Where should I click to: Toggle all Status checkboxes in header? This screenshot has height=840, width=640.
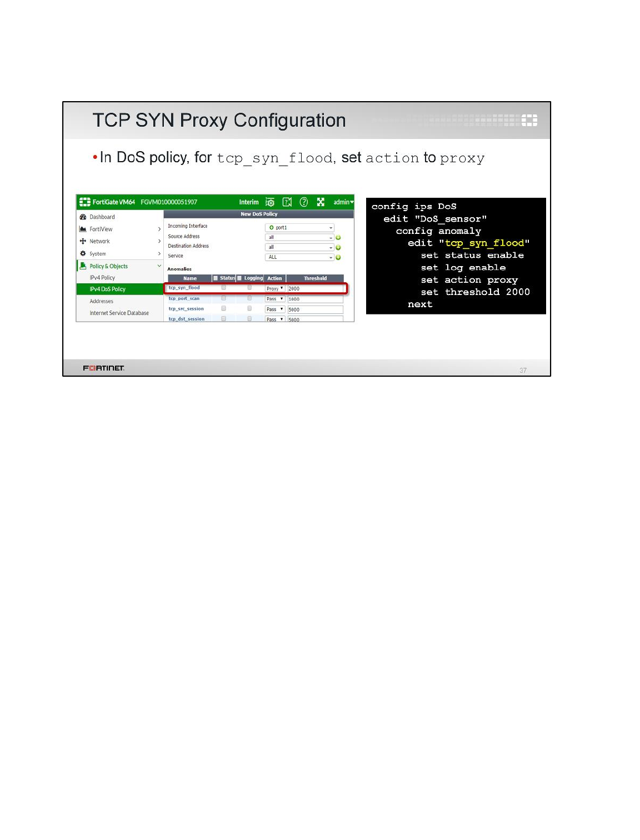tap(216, 278)
